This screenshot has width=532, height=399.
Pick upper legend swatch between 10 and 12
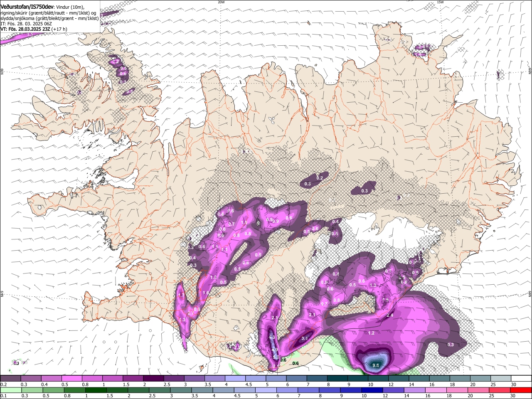click(x=378, y=379)
